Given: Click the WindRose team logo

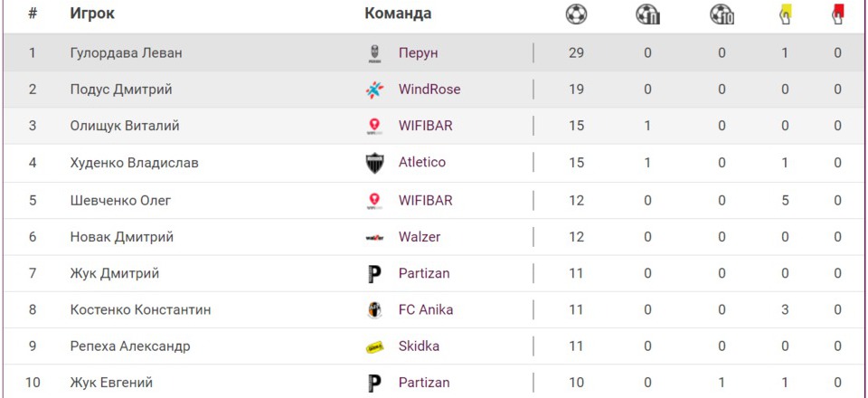Looking at the screenshot, I should tap(374, 90).
